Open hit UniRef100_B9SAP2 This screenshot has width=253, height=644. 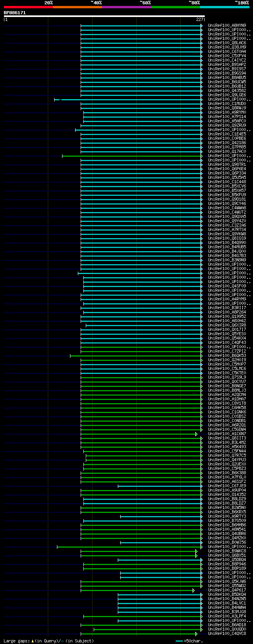[x=227, y=64]
